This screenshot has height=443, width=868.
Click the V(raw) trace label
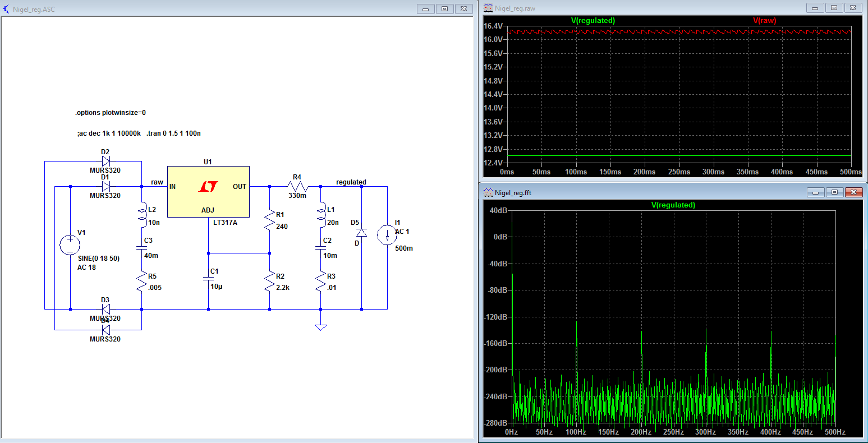click(765, 20)
